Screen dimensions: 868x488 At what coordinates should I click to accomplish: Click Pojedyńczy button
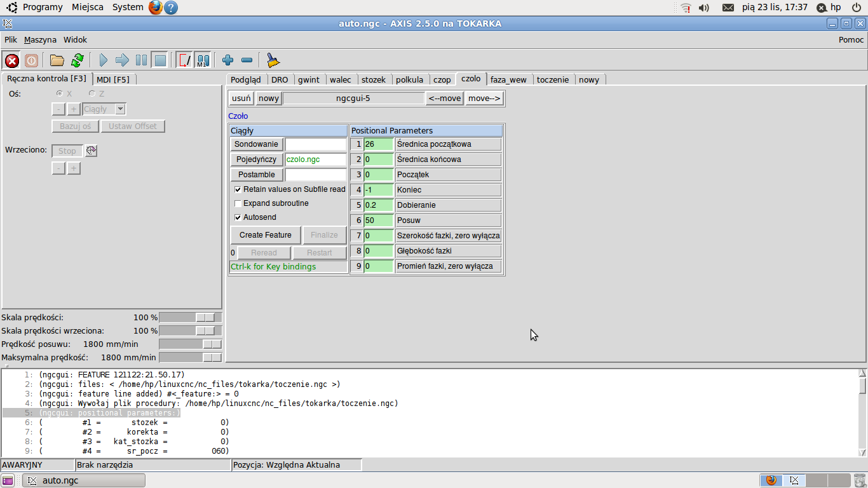coord(257,159)
